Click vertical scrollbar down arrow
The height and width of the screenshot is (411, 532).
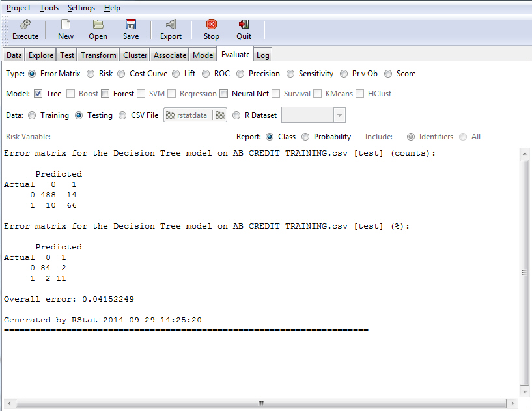pos(525,391)
